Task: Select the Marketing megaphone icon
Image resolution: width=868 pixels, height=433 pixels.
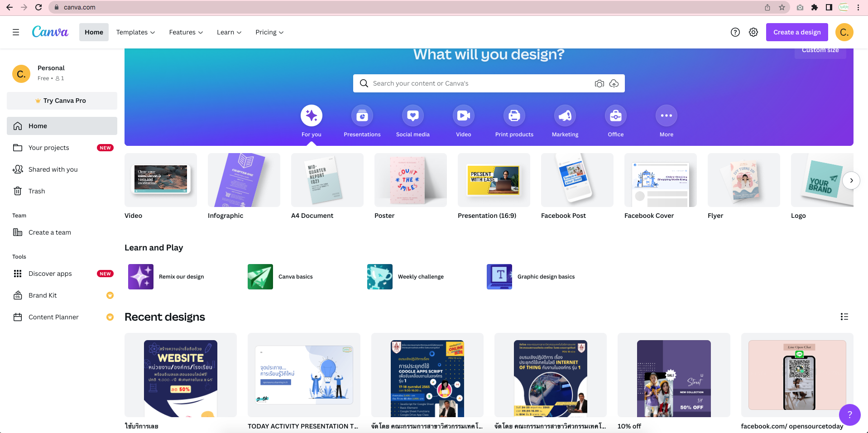Action: coord(565,116)
